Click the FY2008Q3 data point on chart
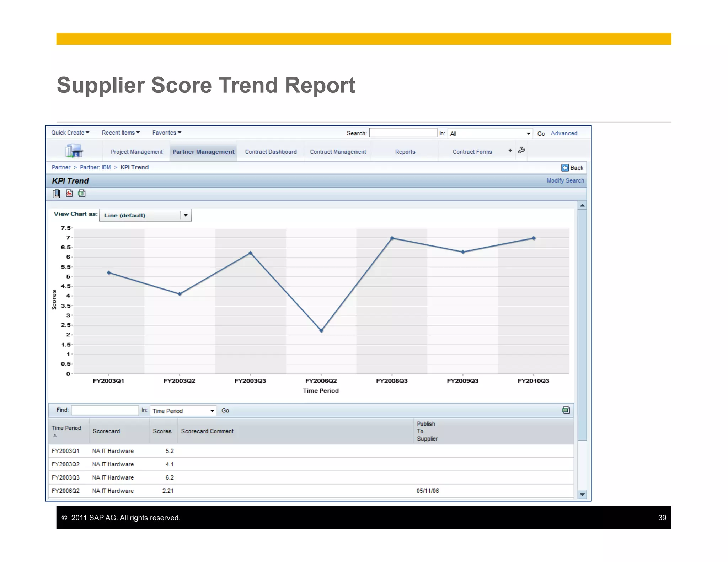Viewport: 728px width, 562px height. click(x=392, y=238)
